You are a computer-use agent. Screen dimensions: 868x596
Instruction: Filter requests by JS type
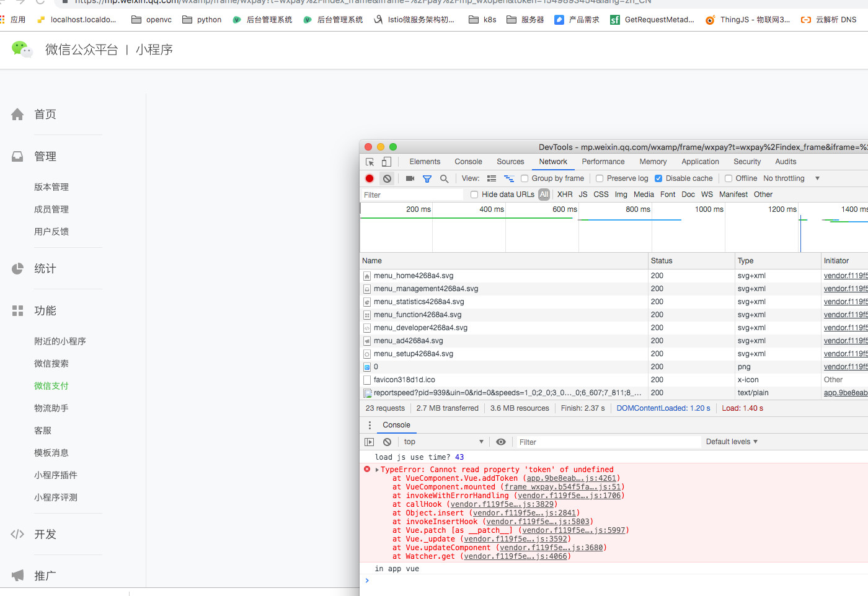pos(583,195)
